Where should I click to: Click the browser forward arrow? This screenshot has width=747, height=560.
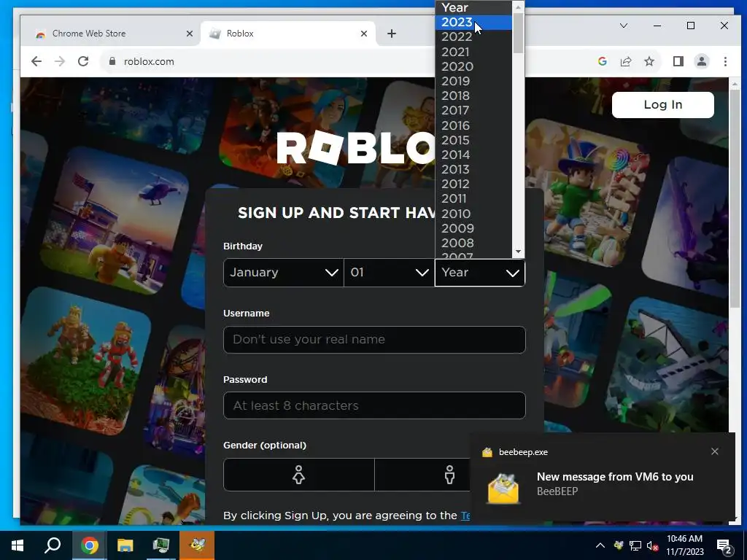point(60,61)
